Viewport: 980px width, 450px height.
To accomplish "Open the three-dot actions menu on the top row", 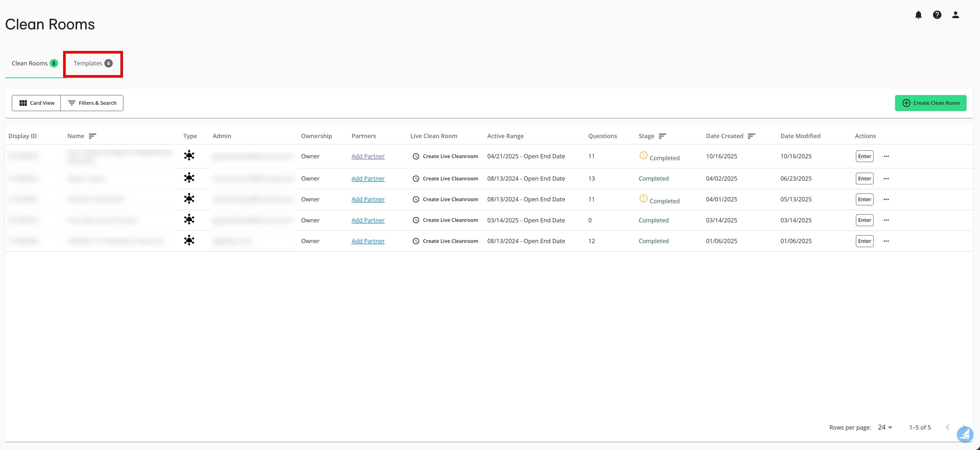I will [x=886, y=156].
